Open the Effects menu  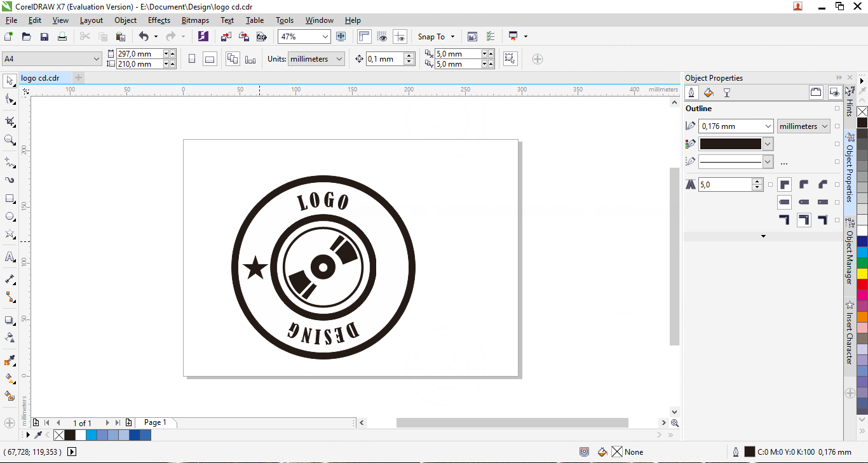pyautogui.click(x=159, y=20)
